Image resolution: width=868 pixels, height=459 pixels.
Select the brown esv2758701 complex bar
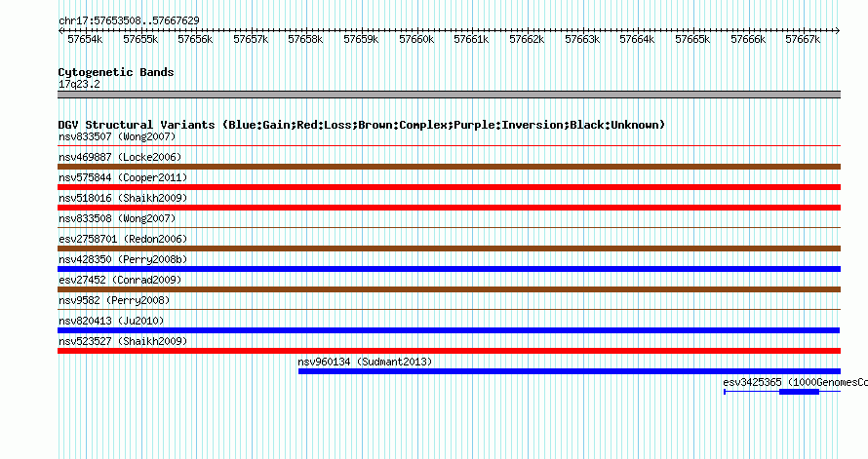(x=449, y=249)
